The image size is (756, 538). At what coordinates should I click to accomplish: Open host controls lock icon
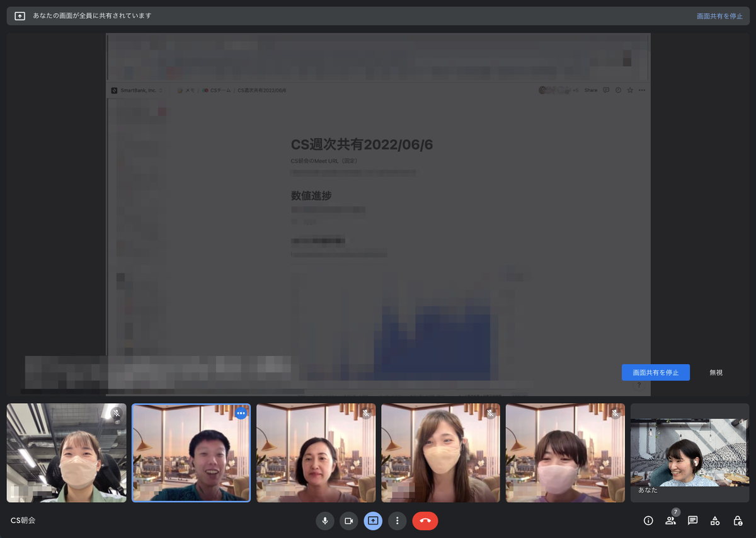tap(737, 521)
